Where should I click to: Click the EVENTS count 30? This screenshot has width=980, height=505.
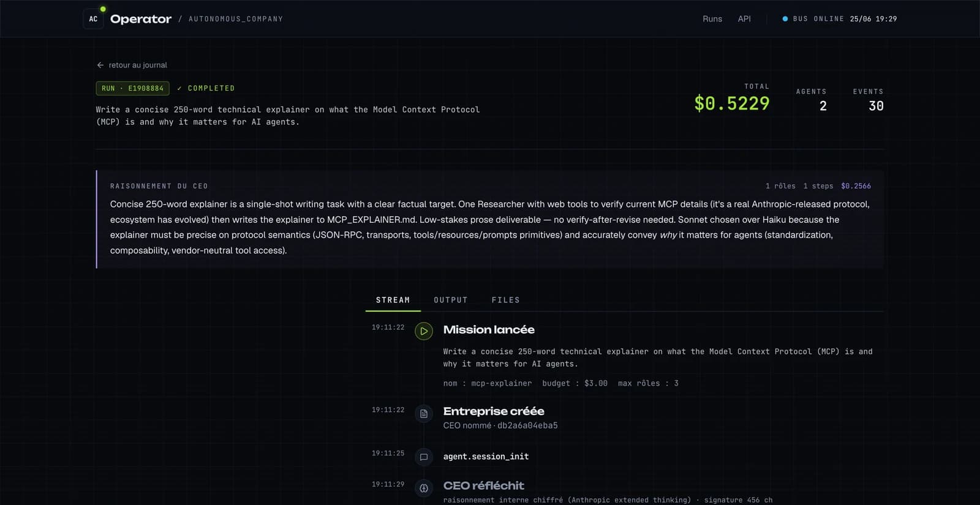(x=876, y=106)
